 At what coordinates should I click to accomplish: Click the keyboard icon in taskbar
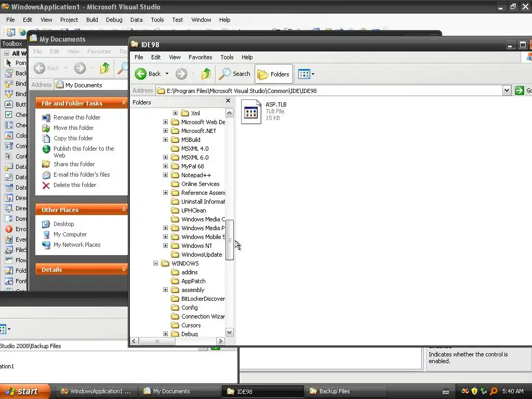pyautogui.click(x=446, y=392)
